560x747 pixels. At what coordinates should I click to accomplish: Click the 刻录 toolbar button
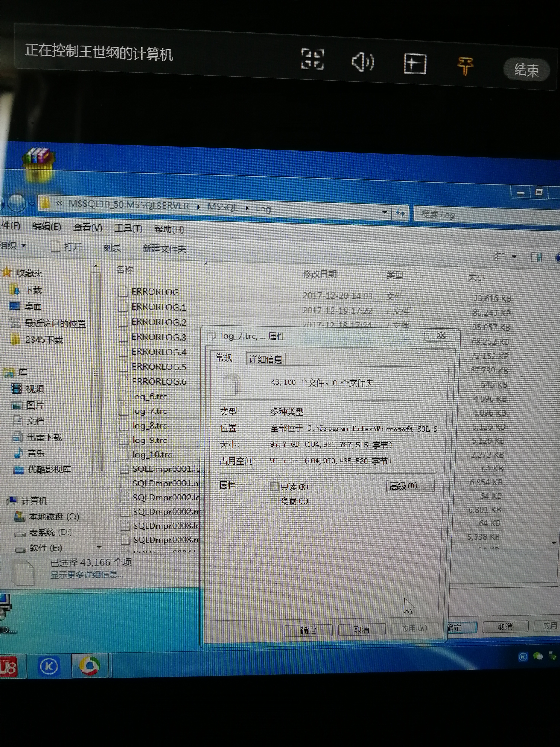(112, 248)
